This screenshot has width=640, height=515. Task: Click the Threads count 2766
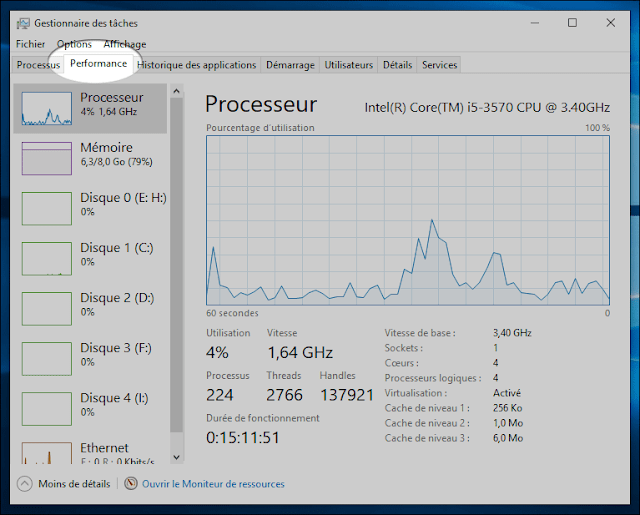(284, 395)
